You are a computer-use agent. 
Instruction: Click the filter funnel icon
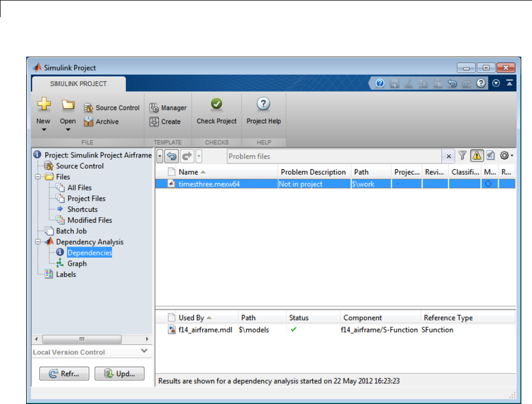[x=462, y=156]
